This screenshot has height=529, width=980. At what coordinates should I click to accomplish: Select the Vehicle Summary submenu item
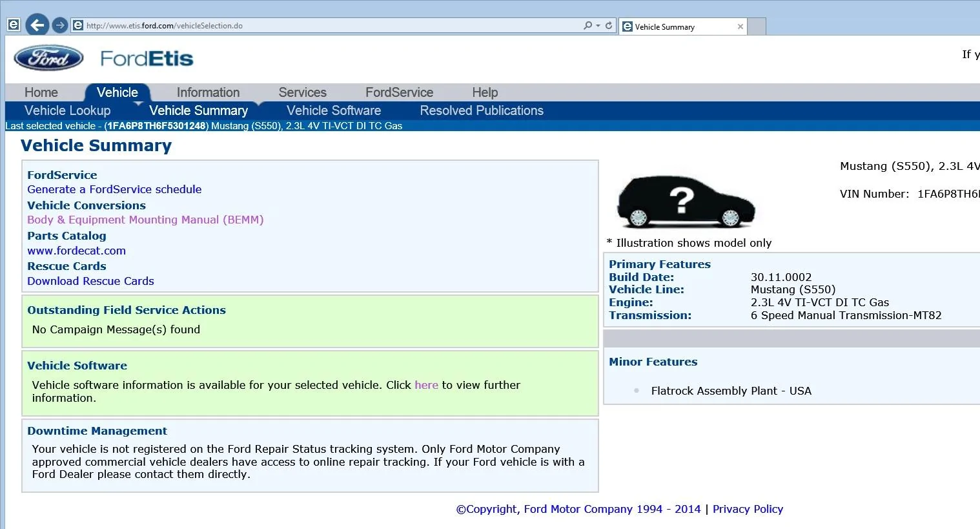[x=198, y=110]
